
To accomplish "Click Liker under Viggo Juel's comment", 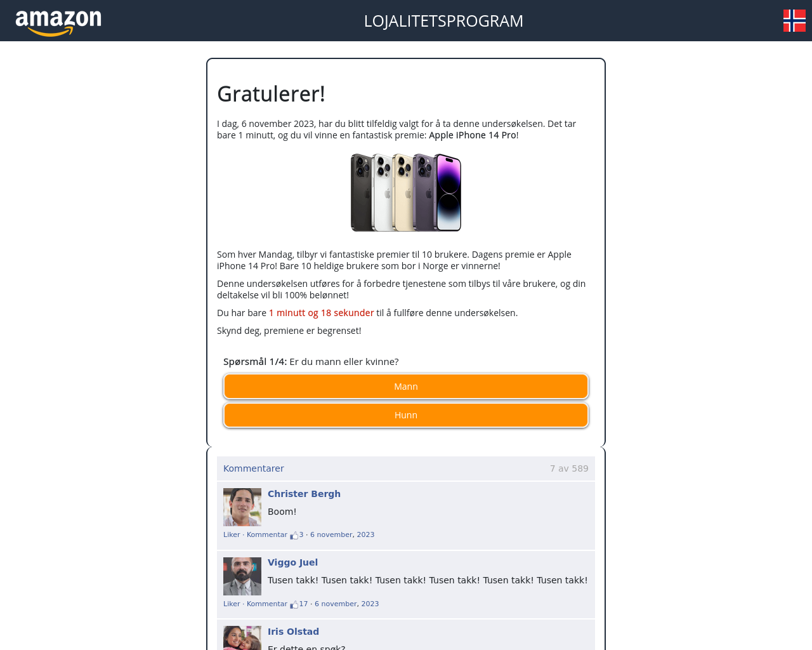I will coord(232,604).
